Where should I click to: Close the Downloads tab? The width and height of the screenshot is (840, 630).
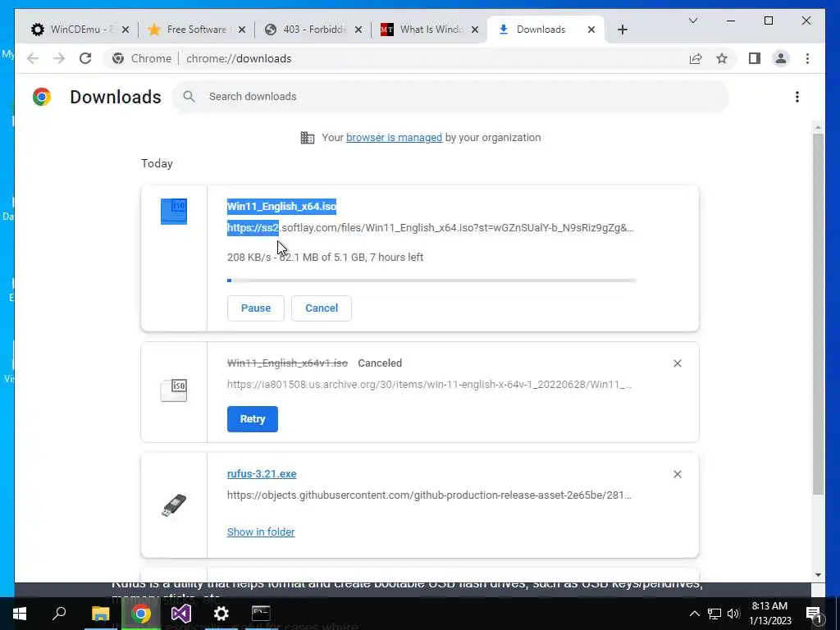[x=591, y=30]
